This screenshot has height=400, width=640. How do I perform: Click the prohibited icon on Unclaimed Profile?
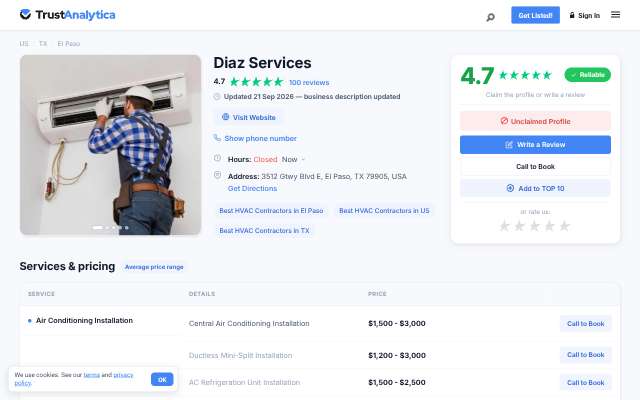click(x=504, y=121)
